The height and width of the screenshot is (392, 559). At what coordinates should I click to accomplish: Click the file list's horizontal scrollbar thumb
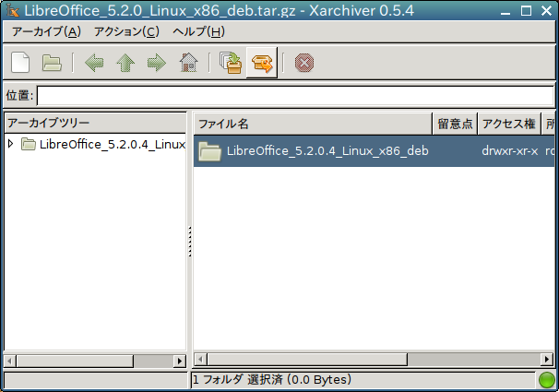[307, 359]
